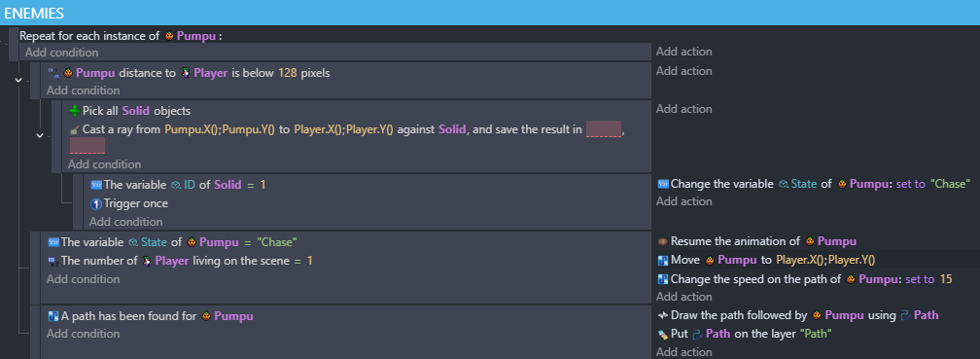Click the Player icon in living on scene condition
This screenshot has height=359, width=980.
(x=147, y=261)
